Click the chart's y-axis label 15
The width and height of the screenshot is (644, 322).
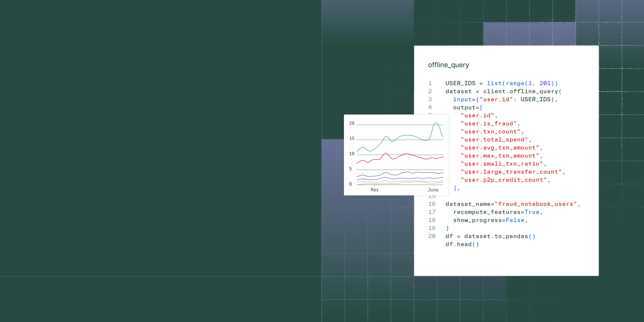coord(352,138)
